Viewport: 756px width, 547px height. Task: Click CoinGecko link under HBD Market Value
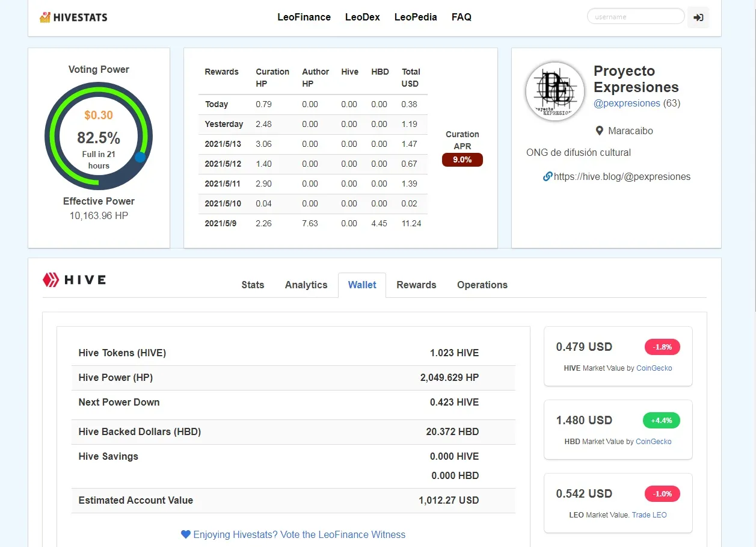pyautogui.click(x=654, y=441)
